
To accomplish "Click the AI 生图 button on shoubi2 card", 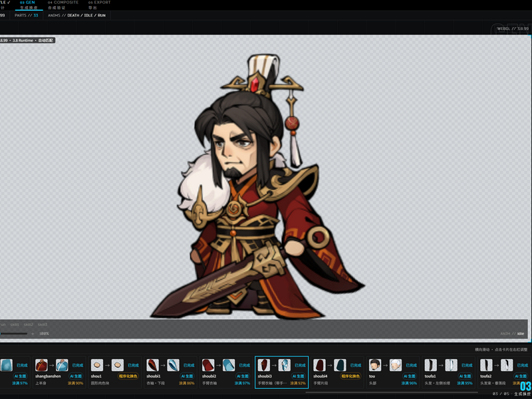I will pyautogui.click(x=243, y=376).
